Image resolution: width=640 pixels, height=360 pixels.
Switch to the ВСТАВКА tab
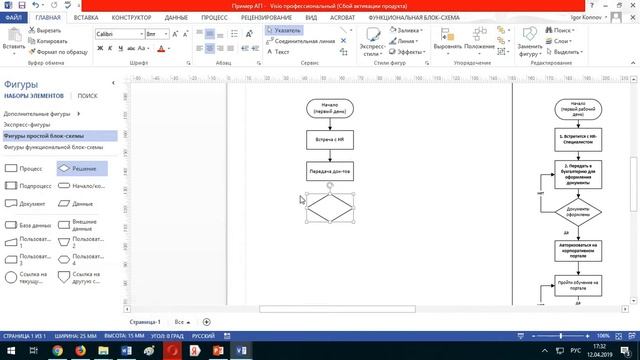(86, 18)
